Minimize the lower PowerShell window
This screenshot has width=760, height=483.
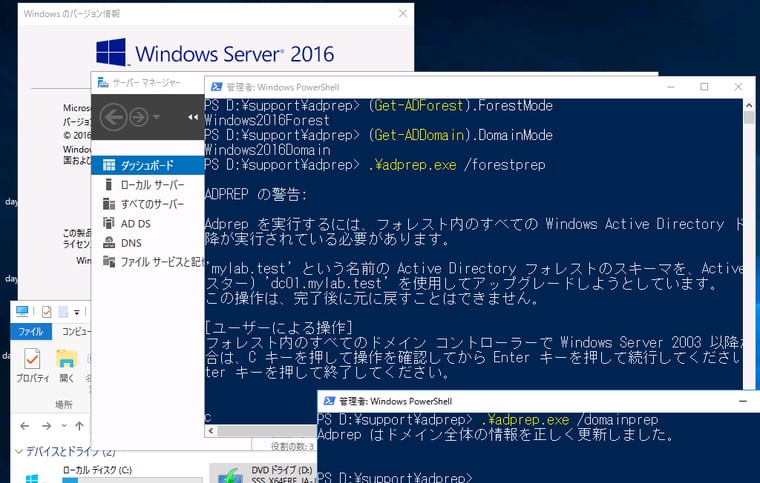point(743,401)
